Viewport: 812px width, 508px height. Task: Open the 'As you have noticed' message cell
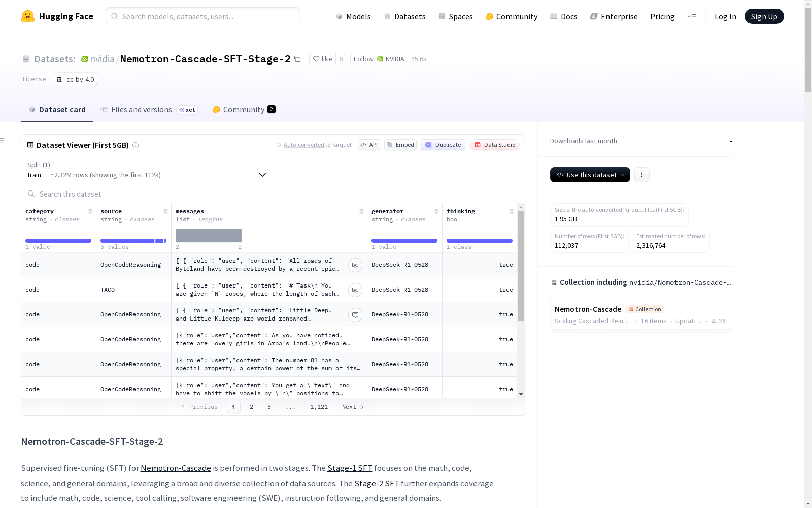(x=269, y=339)
